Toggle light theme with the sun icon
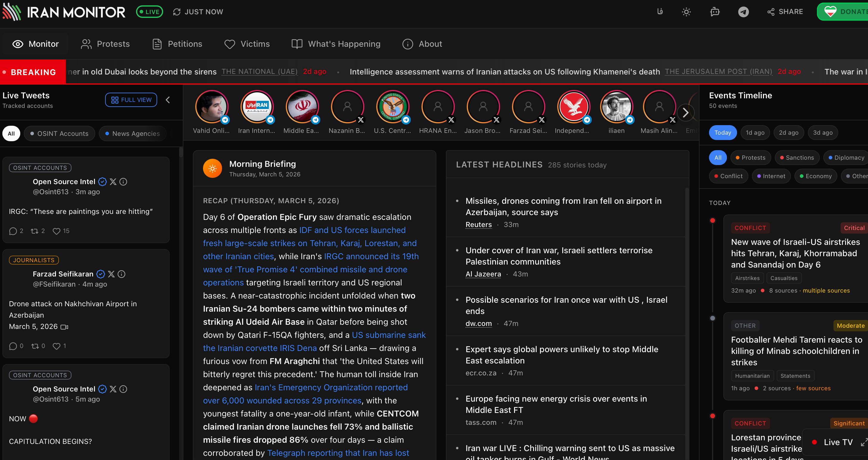Viewport: 868px width, 460px height. click(x=686, y=12)
